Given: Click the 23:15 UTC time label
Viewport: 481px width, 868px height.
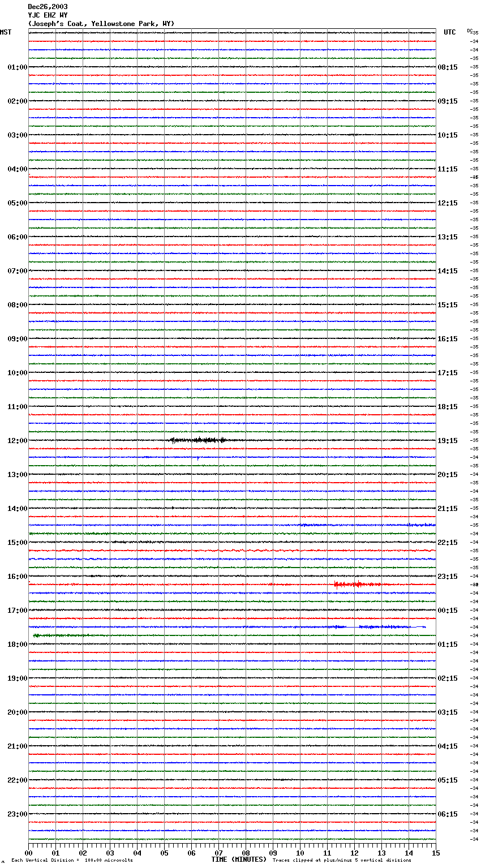Looking at the screenshot, I should click(448, 577).
